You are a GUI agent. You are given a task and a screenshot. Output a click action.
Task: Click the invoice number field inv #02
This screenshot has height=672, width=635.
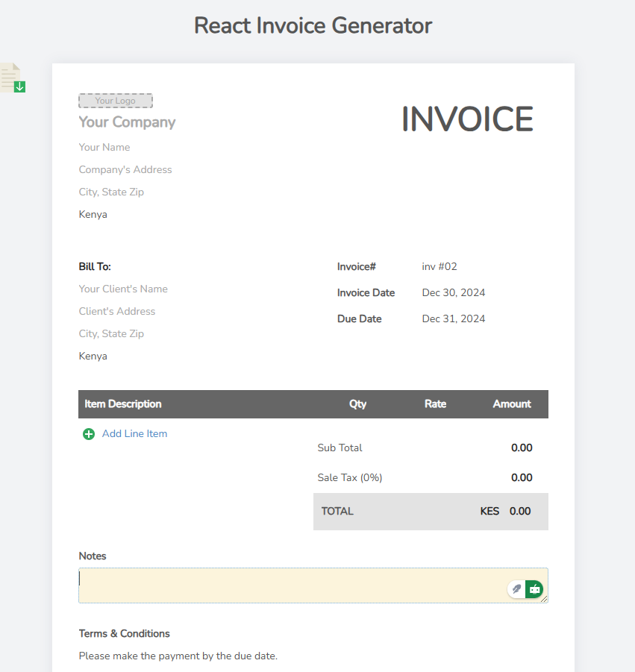coord(440,267)
